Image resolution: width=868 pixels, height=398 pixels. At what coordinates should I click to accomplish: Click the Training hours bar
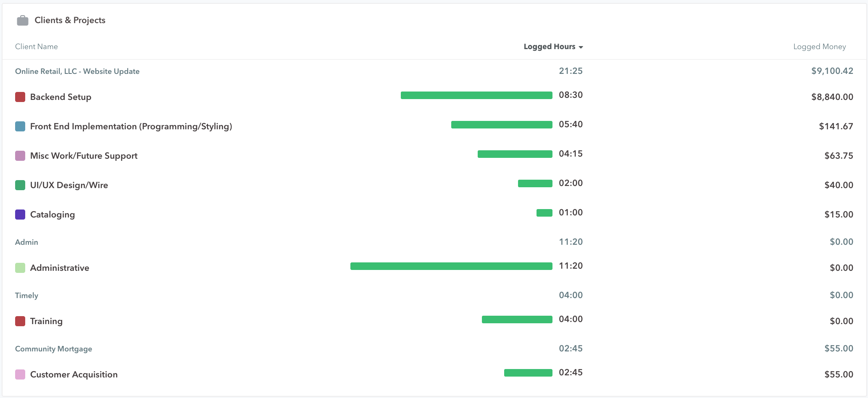(517, 319)
